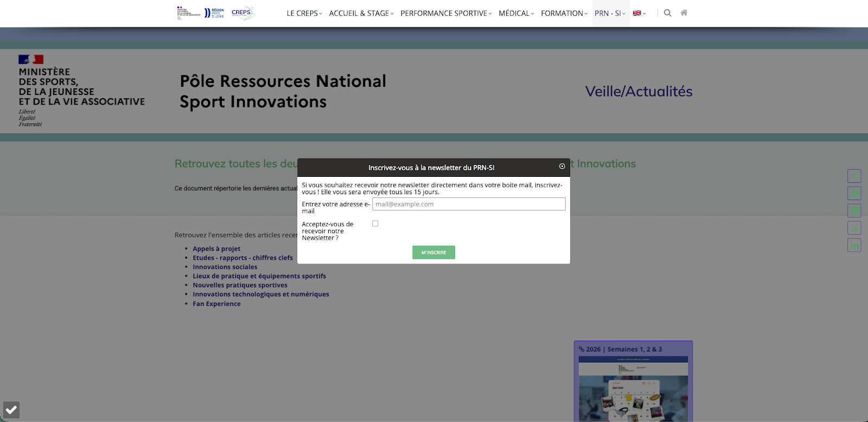Image resolution: width=868 pixels, height=422 pixels.
Task: Go to home via house icon
Action: (684, 13)
